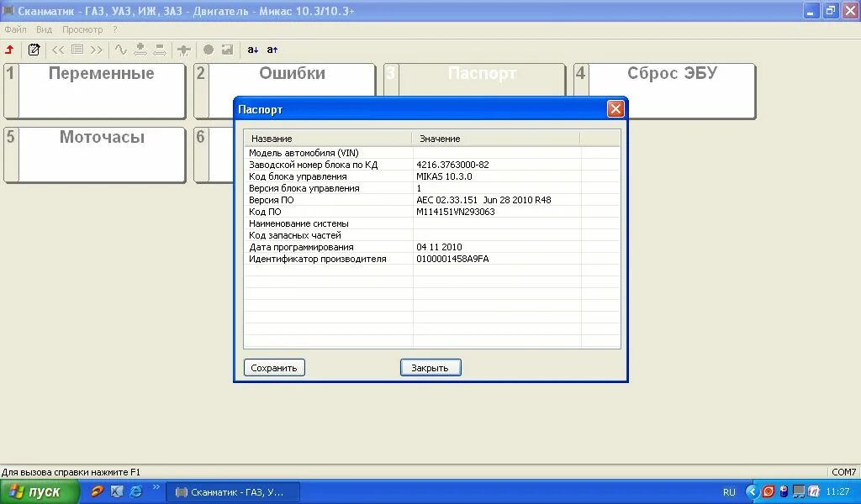The height and width of the screenshot is (504, 861).
Task: Close the Паспорт dialog with red X
Action: click(x=615, y=109)
